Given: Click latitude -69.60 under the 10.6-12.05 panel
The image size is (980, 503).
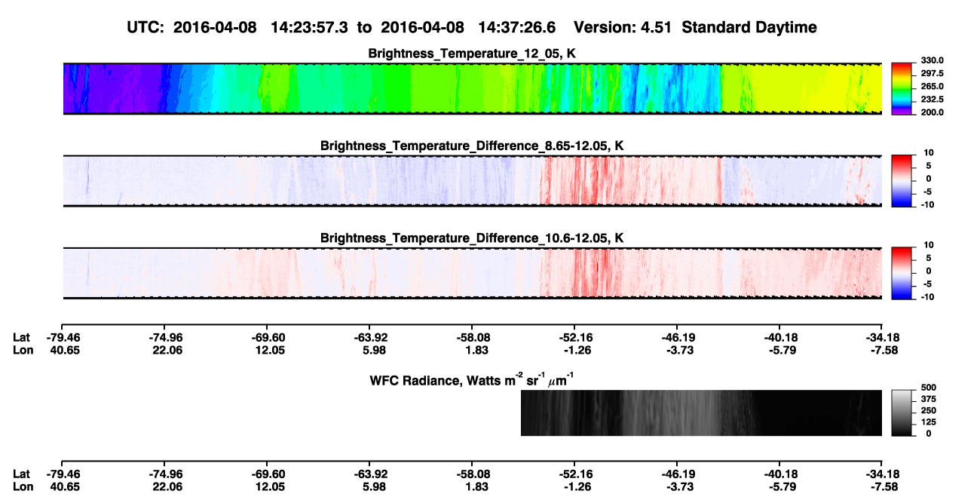Looking at the screenshot, I should pos(267,337).
